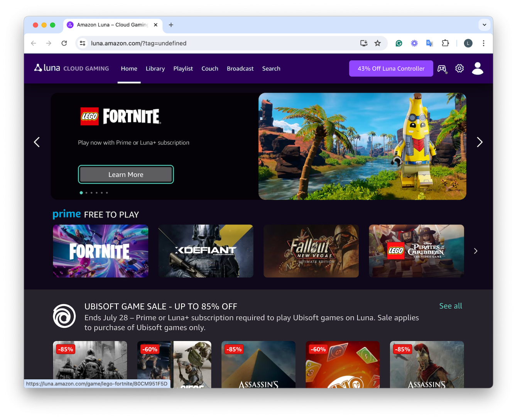Bookmark this page with the star icon
Image resolution: width=517 pixels, height=420 pixels.
point(378,43)
